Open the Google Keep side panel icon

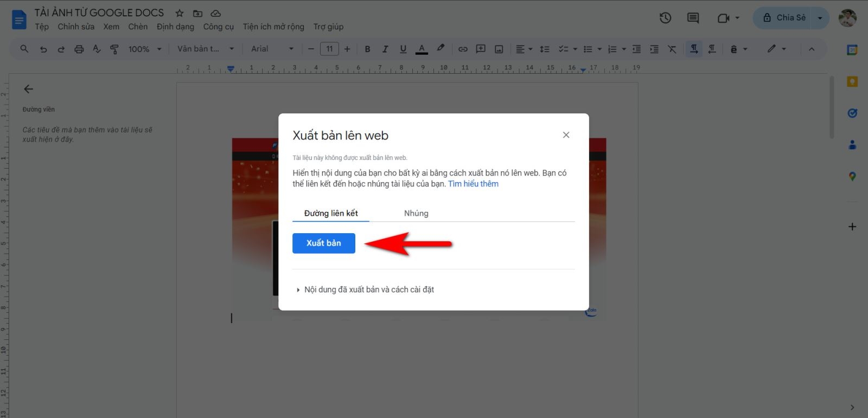(852, 82)
